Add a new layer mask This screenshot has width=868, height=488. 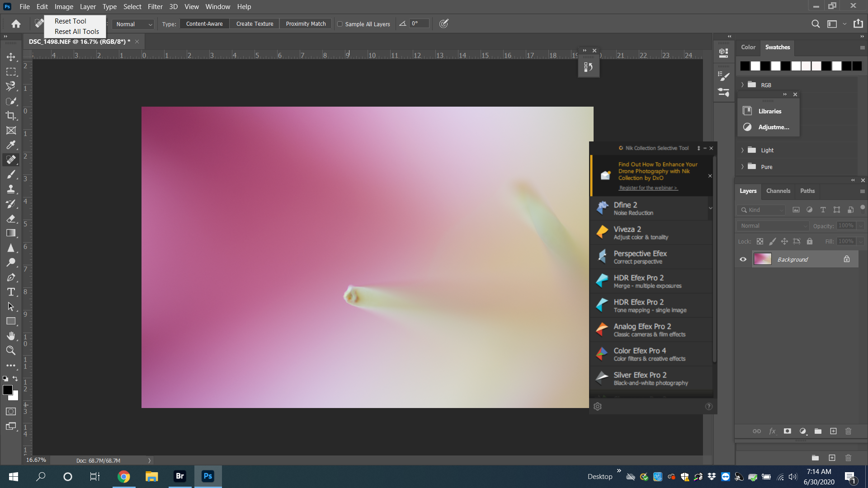pyautogui.click(x=788, y=432)
